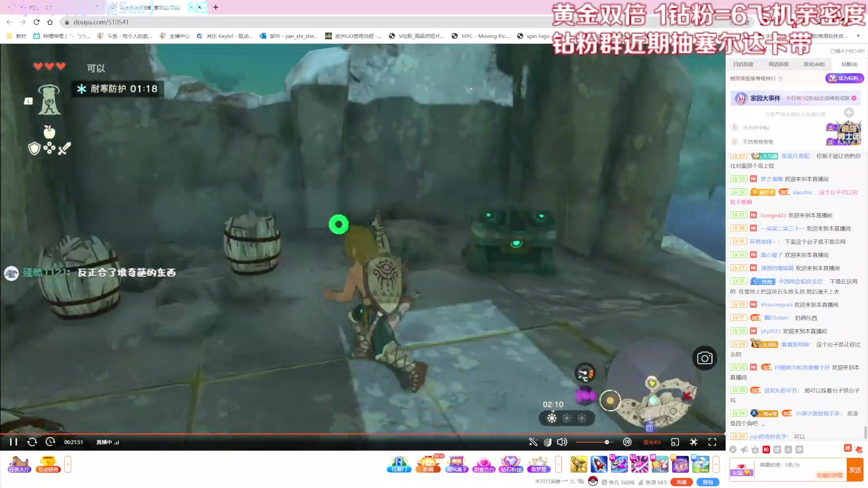Expand the gift list arrow
Screen dimensions: 868x488
(x=716, y=464)
